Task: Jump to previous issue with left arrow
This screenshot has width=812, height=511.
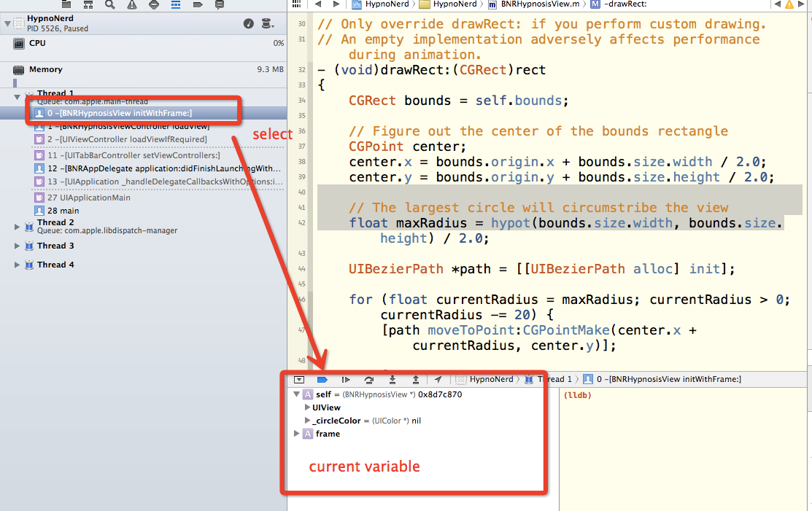Action: [777, 4]
